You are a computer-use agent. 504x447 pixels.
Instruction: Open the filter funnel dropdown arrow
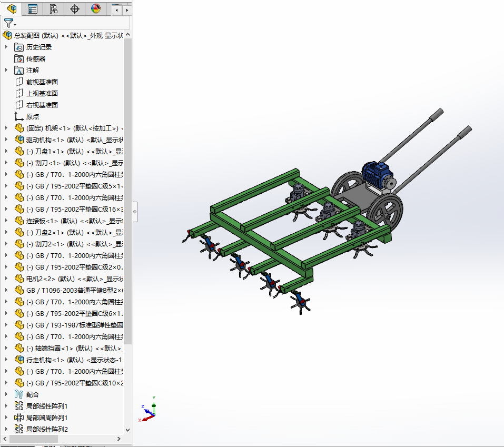(x=15, y=25)
